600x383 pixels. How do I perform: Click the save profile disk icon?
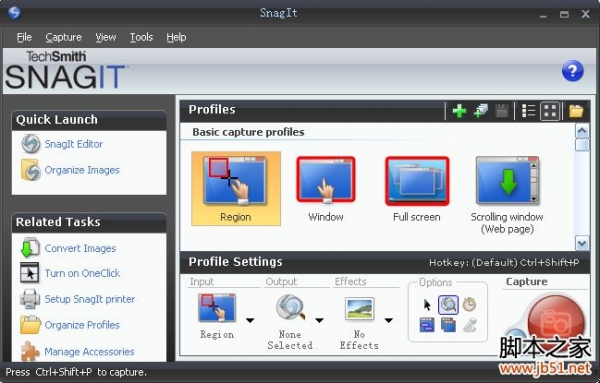point(502,111)
